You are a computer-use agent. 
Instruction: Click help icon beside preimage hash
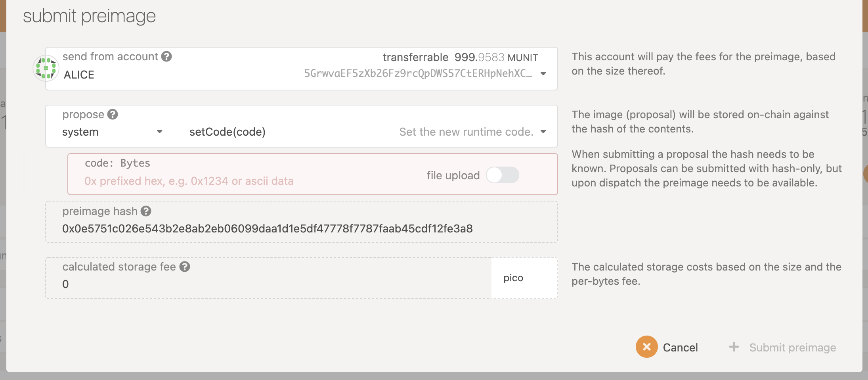[146, 211]
